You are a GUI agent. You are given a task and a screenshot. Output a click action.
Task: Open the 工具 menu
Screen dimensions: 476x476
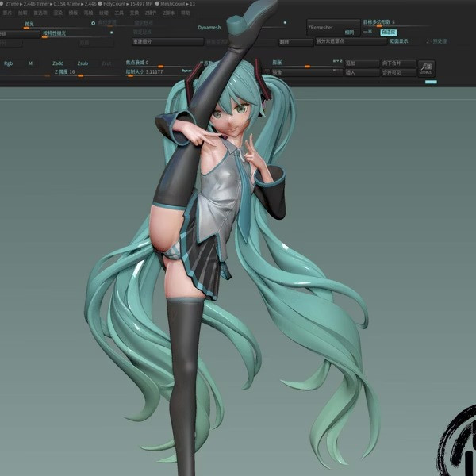119,13
